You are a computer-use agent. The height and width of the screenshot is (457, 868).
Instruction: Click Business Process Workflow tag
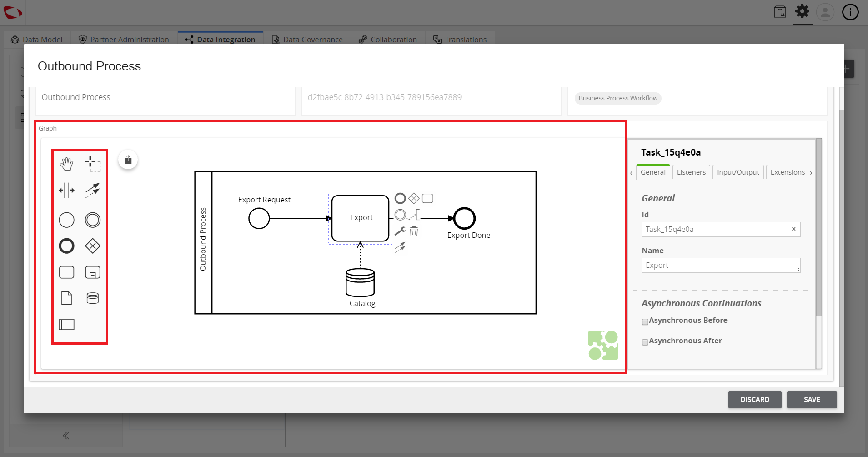pyautogui.click(x=618, y=98)
